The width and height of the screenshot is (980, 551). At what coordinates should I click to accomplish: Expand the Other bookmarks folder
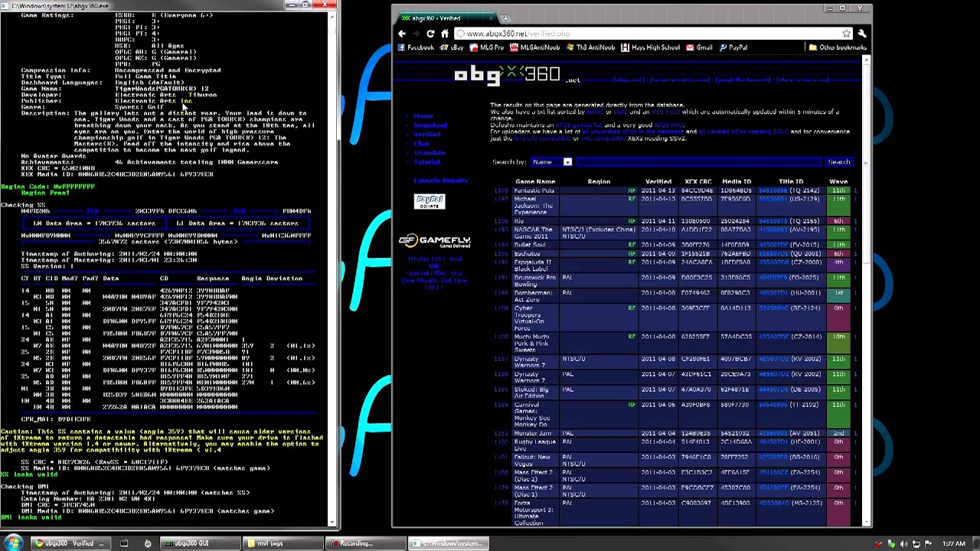click(838, 47)
